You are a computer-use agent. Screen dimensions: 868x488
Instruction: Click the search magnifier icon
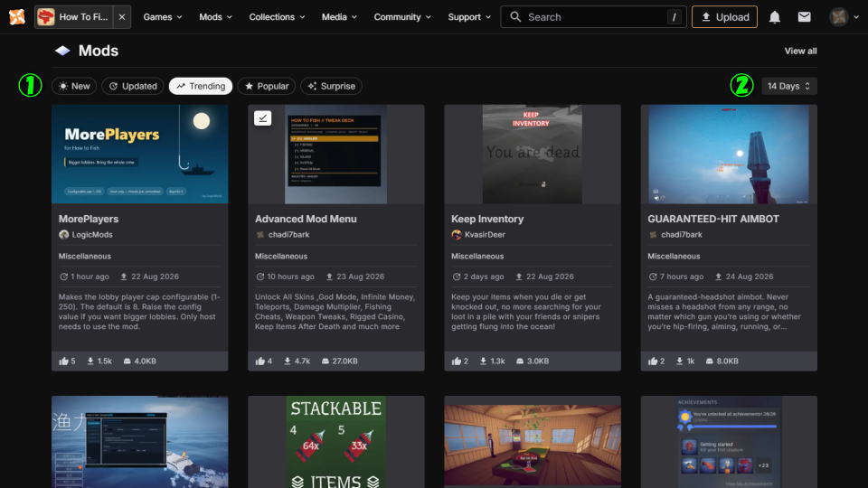coord(515,17)
